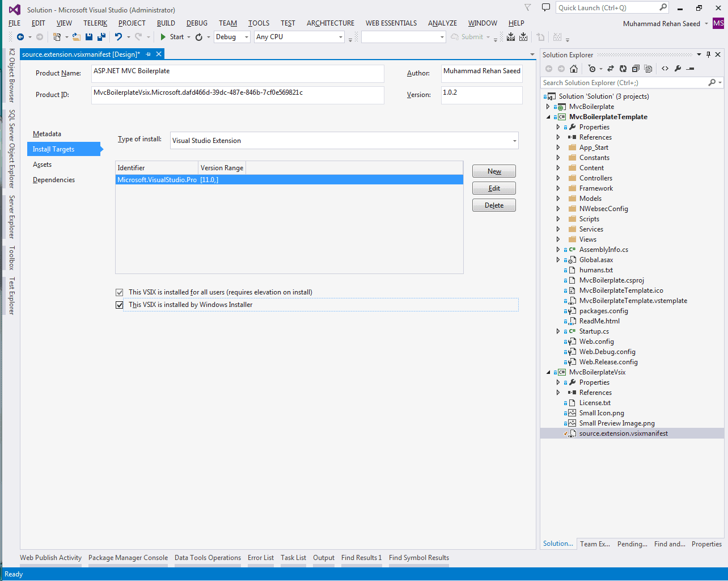Open the Properties wrench icon in Solution Explorer
This screenshot has width=728, height=581.
pos(677,69)
